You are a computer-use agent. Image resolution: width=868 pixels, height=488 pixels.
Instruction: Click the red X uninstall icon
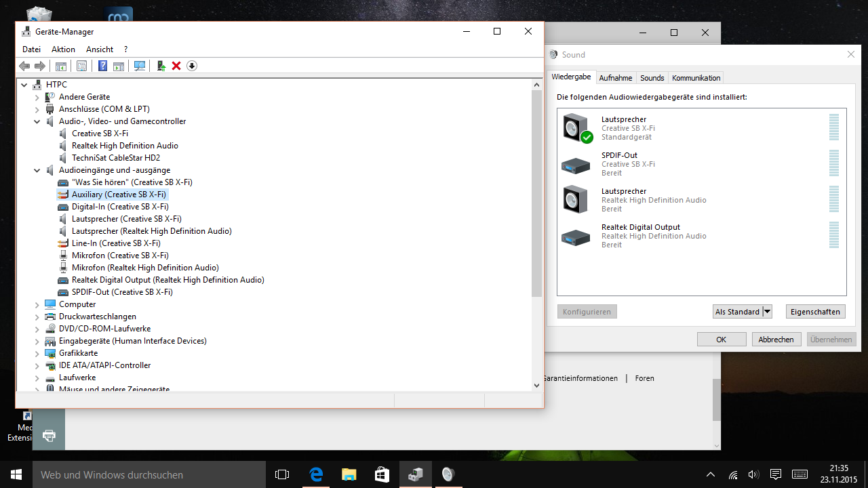(176, 66)
